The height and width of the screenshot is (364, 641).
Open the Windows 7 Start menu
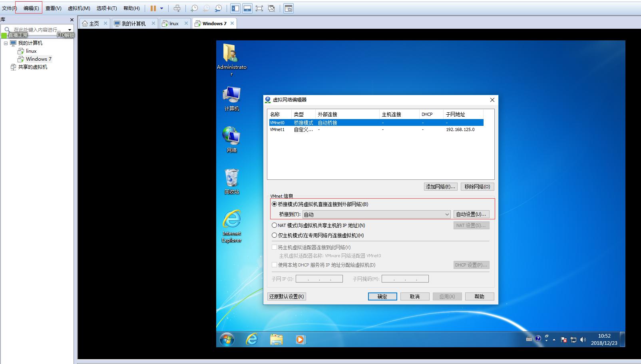click(x=227, y=340)
